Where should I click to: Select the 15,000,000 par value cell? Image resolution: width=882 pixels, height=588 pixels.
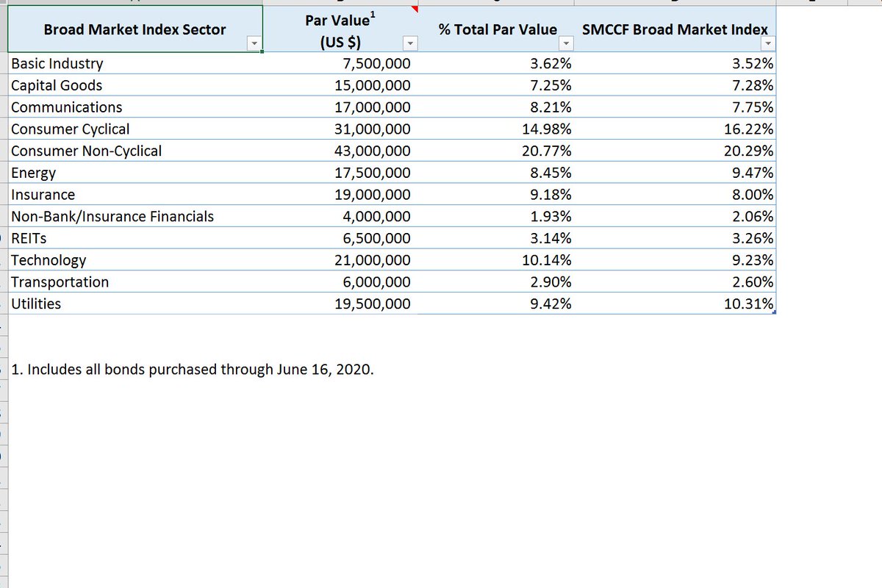pyautogui.click(x=340, y=85)
